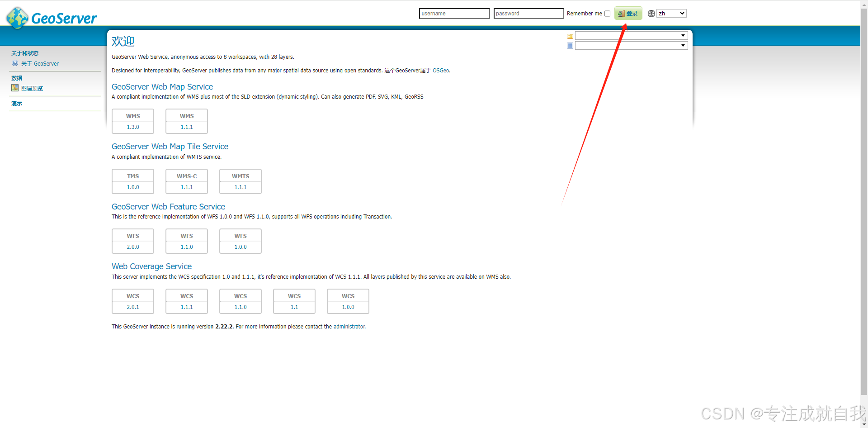Focus the password input field

click(528, 14)
